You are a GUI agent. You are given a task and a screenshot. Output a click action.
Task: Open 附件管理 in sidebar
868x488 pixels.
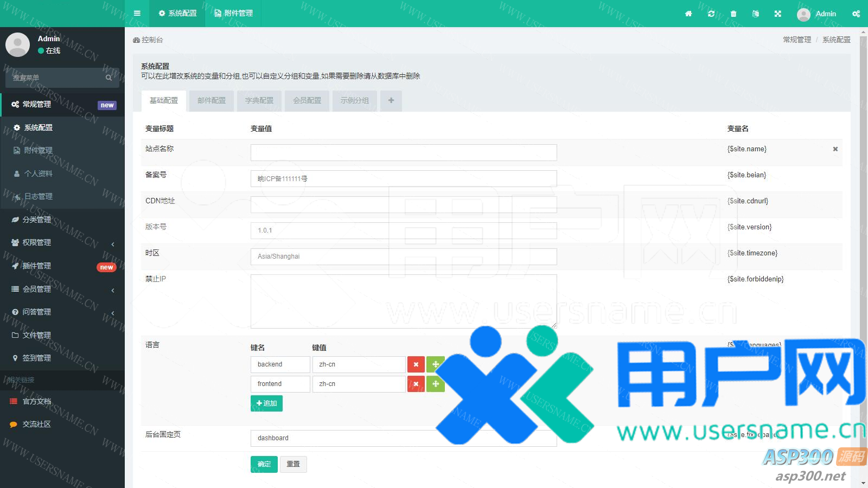pyautogui.click(x=62, y=150)
